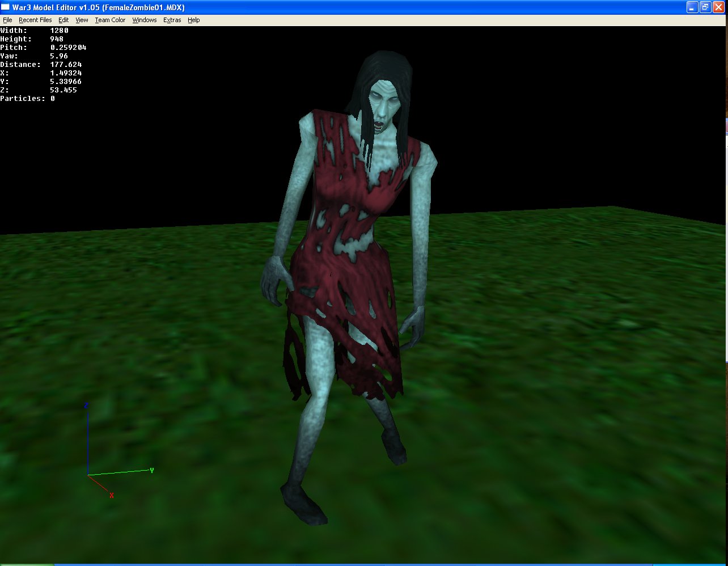Click the red X axis gizmo label
Screen dimensions: 728x566
[x=112, y=495]
